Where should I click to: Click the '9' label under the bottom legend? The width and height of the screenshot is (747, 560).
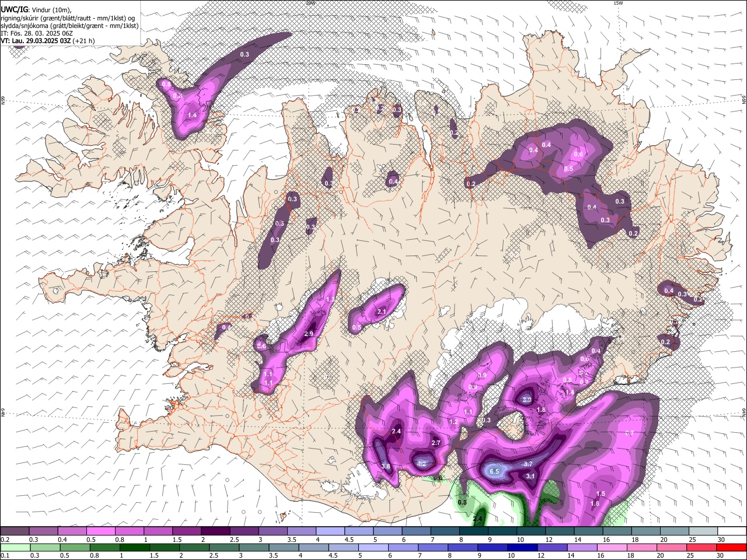[480, 556]
